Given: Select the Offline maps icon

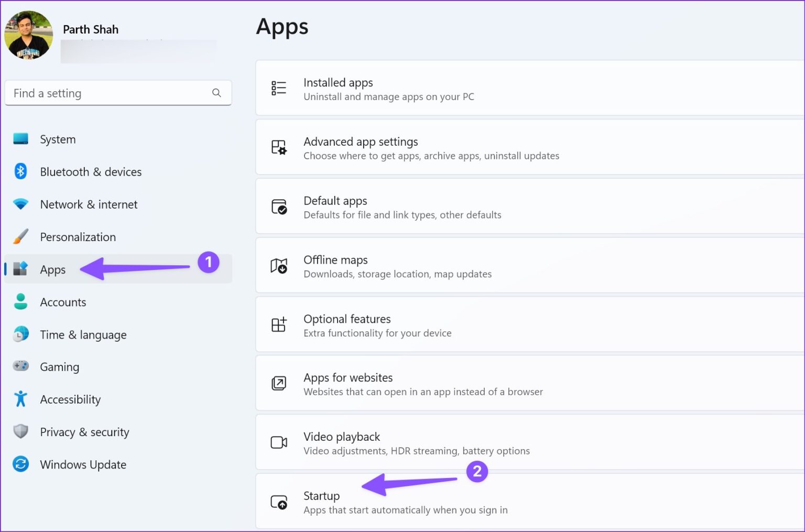Looking at the screenshot, I should [279, 266].
